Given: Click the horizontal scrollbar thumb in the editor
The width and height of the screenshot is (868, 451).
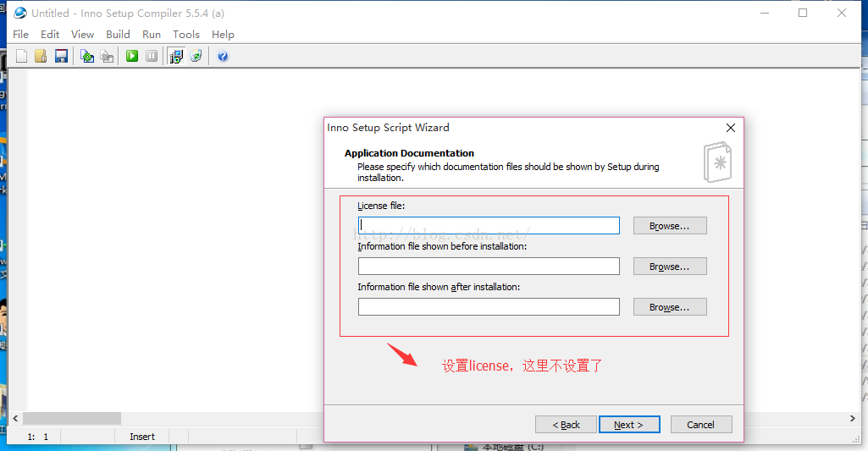Looking at the screenshot, I should (72, 418).
